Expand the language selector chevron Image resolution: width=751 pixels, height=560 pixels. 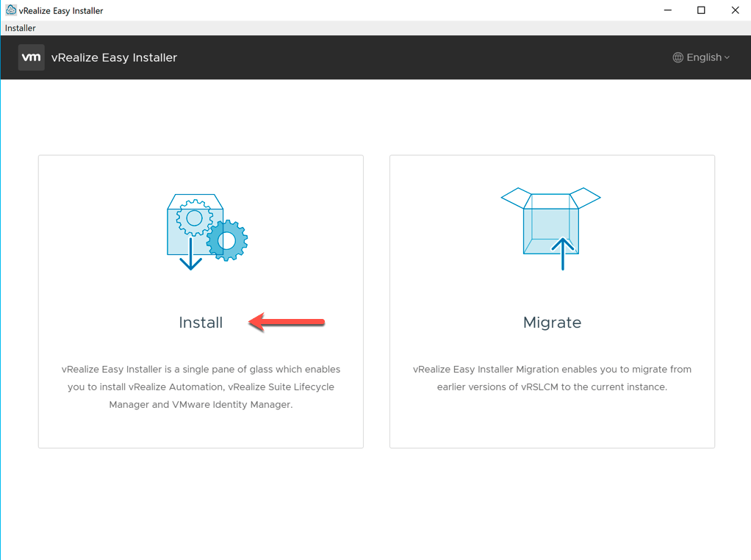click(x=727, y=57)
